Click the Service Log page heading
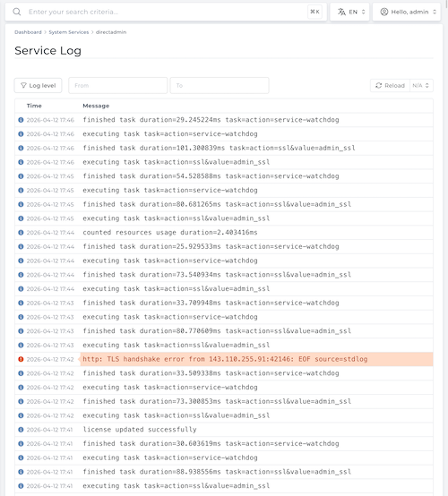Image resolution: width=448 pixels, height=496 pixels. tap(47, 51)
